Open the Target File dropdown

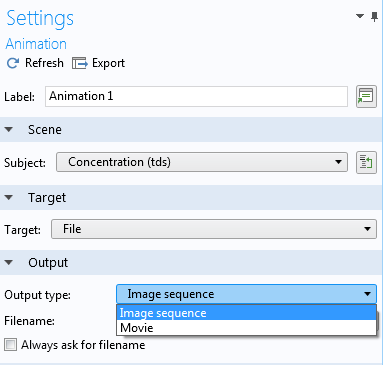(214, 229)
